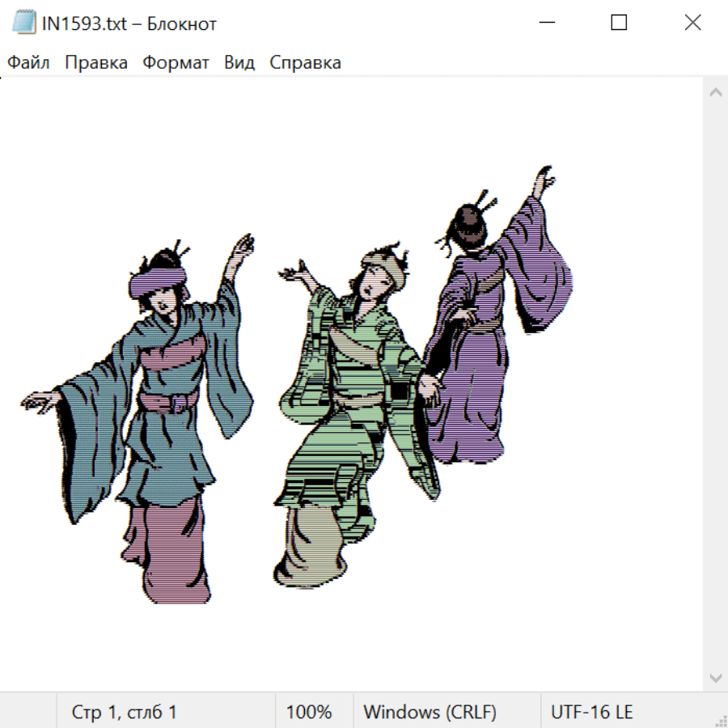This screenshot has width=728, height=728.
Task: Click the scroll down arrow
Action: 715,677
